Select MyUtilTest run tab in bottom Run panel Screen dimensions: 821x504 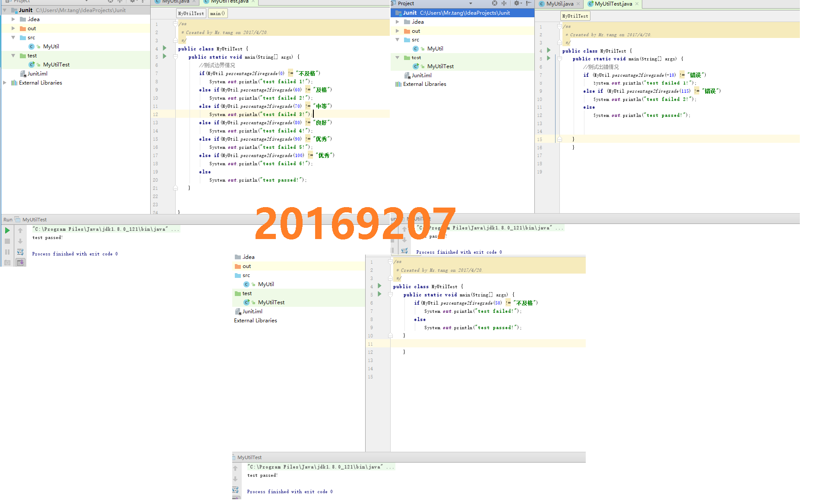[249, 457]
